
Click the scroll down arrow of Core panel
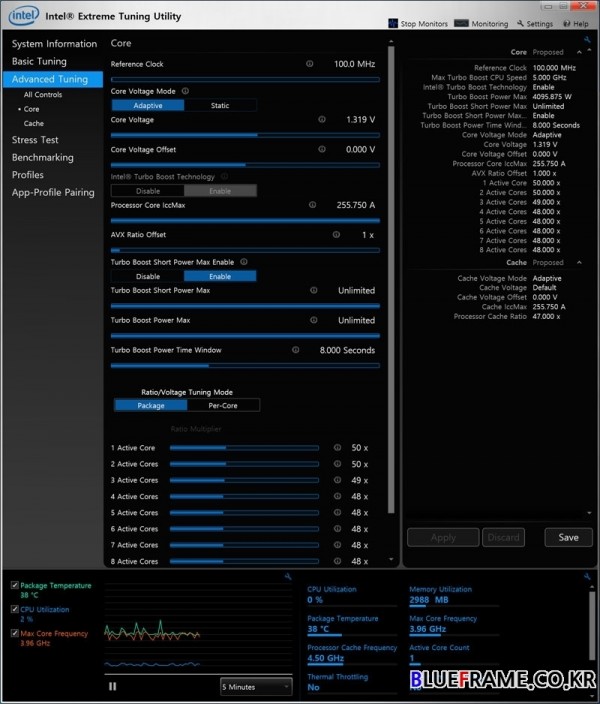point(391,559)
